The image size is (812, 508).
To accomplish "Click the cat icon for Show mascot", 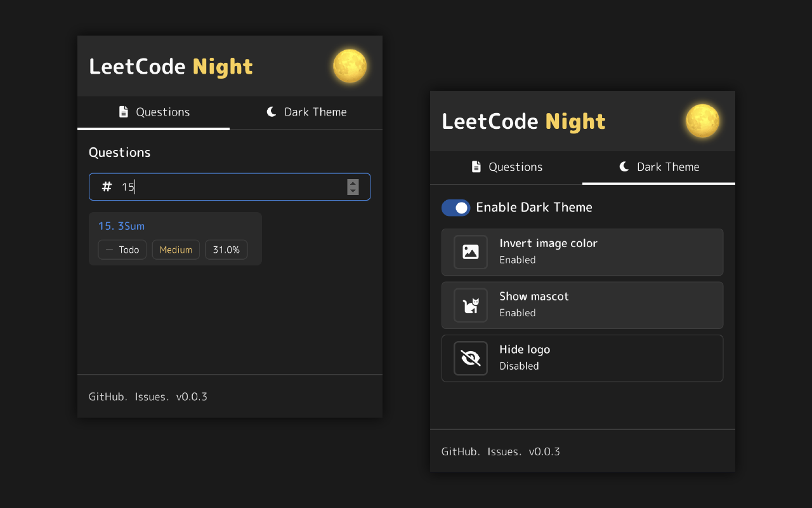I will click(471, 305).
